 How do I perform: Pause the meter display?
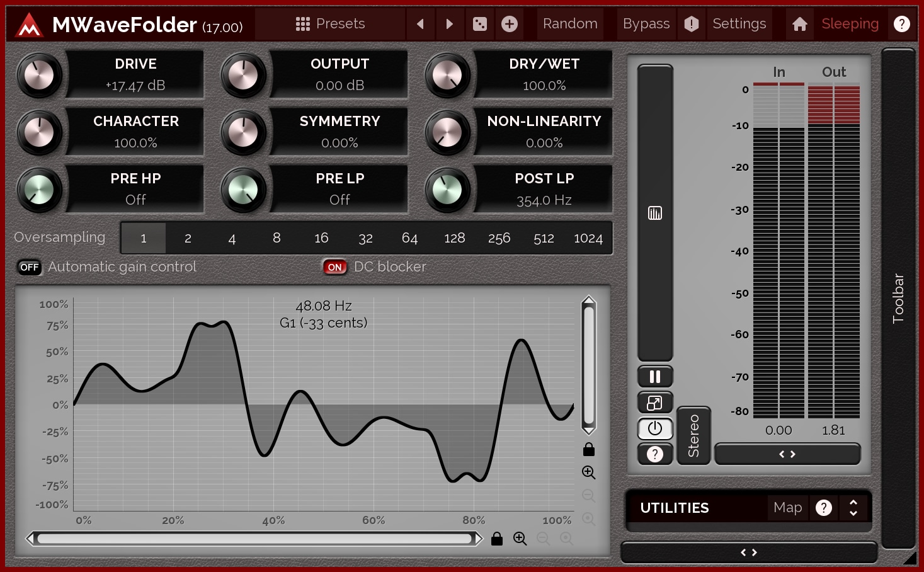tap(655, 377)
